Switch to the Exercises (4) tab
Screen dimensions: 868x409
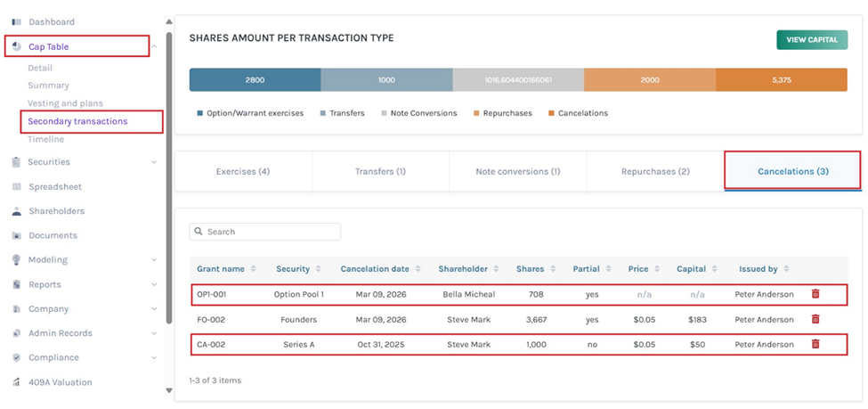pos(243,171)
